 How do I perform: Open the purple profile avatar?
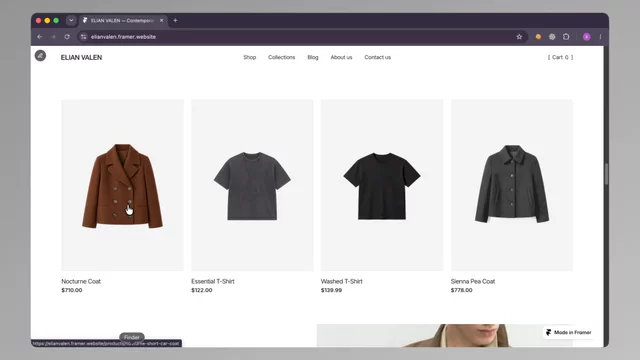[x=587, y=37]
